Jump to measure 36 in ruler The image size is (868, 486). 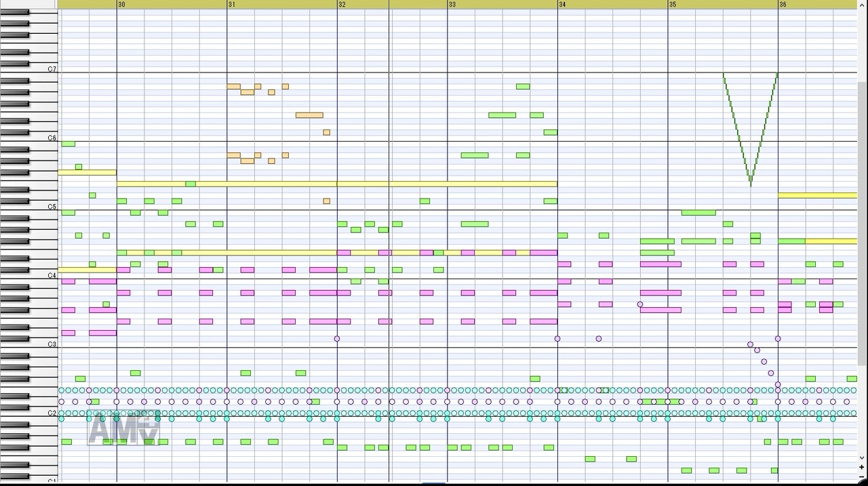coord(783,4)
